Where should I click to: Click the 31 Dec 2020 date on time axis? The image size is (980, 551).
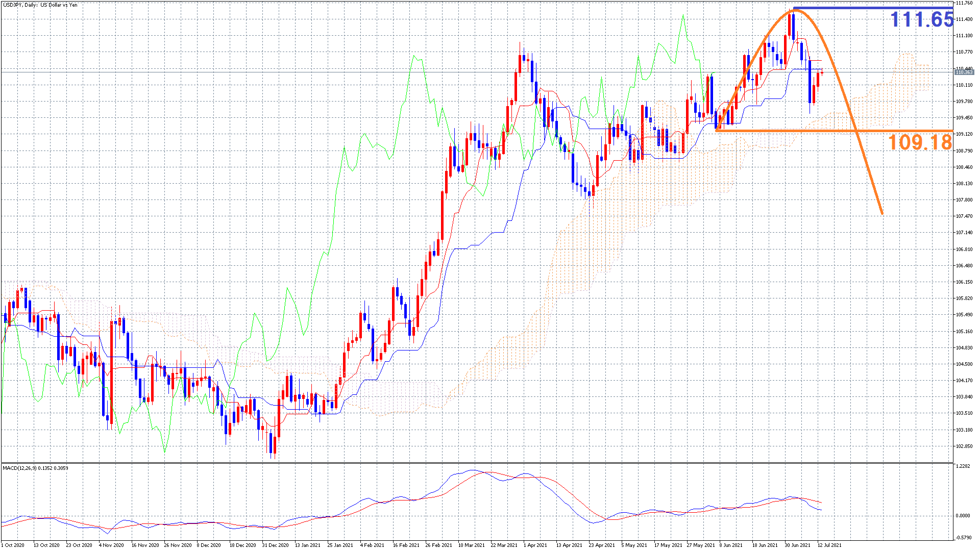pyautogui.click(x=275, y=545)
